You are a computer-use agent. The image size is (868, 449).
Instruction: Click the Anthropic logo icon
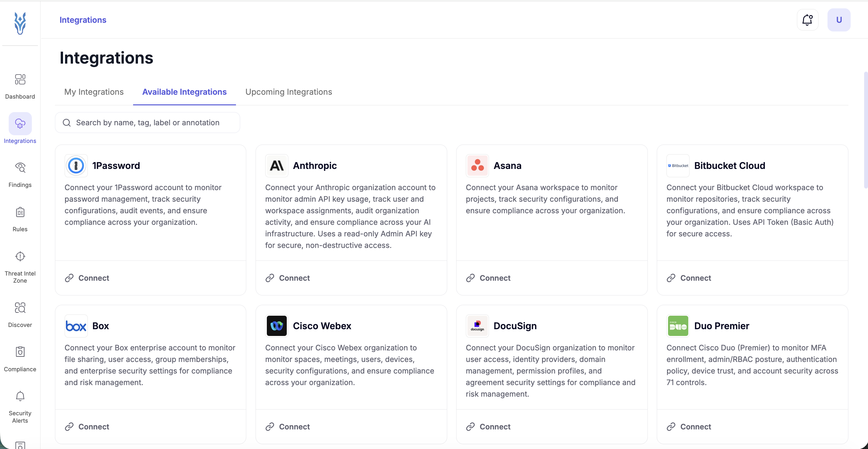click(277, 166)
